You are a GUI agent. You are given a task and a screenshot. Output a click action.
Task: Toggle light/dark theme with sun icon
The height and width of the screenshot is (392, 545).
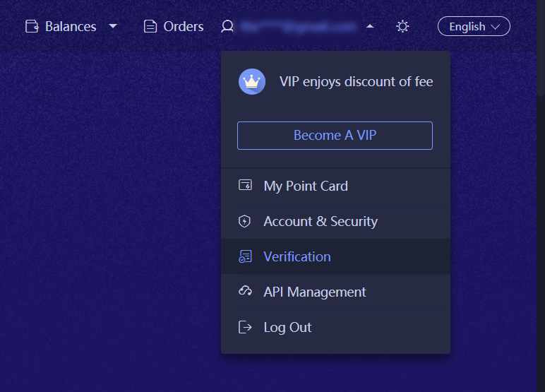[x=402, y=27]
